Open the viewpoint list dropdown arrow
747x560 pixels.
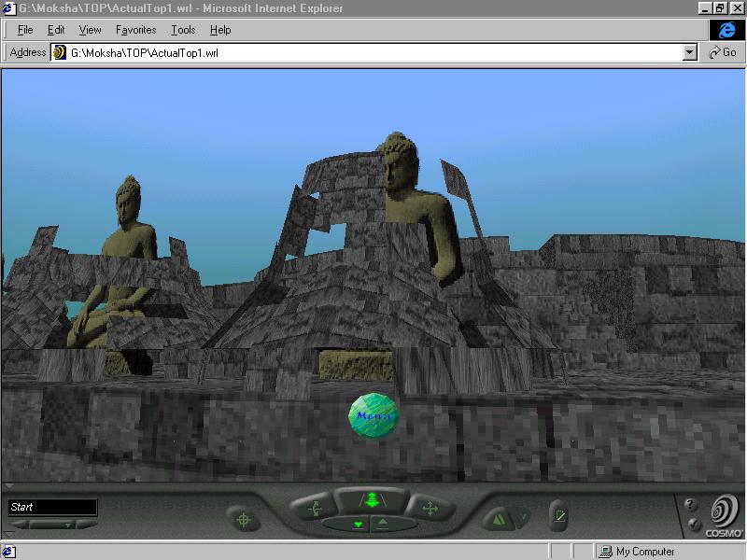67,525
